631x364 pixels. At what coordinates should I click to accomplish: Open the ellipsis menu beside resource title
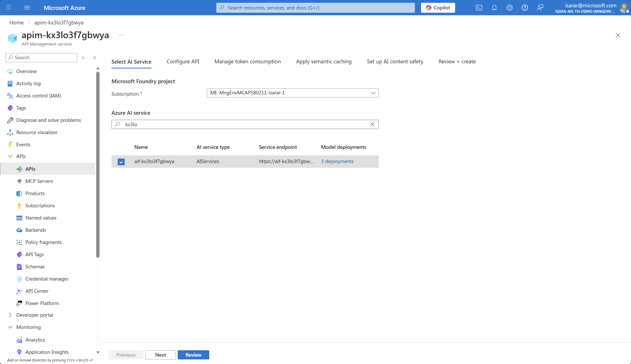121,35
